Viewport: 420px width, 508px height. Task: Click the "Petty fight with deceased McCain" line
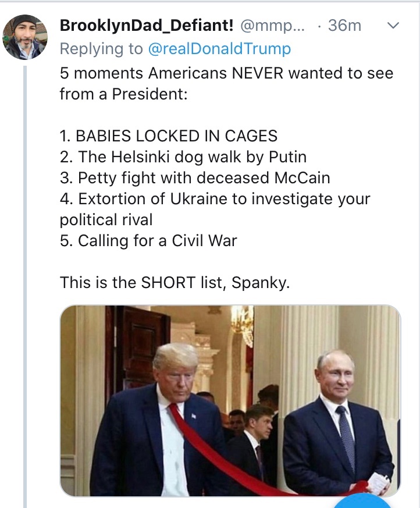[195, 177]
